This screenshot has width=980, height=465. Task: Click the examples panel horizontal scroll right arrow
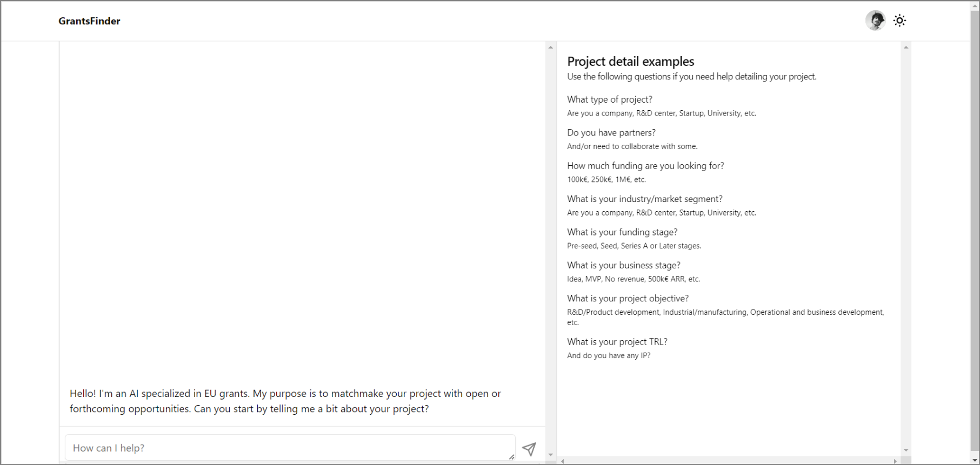[895, 461]
